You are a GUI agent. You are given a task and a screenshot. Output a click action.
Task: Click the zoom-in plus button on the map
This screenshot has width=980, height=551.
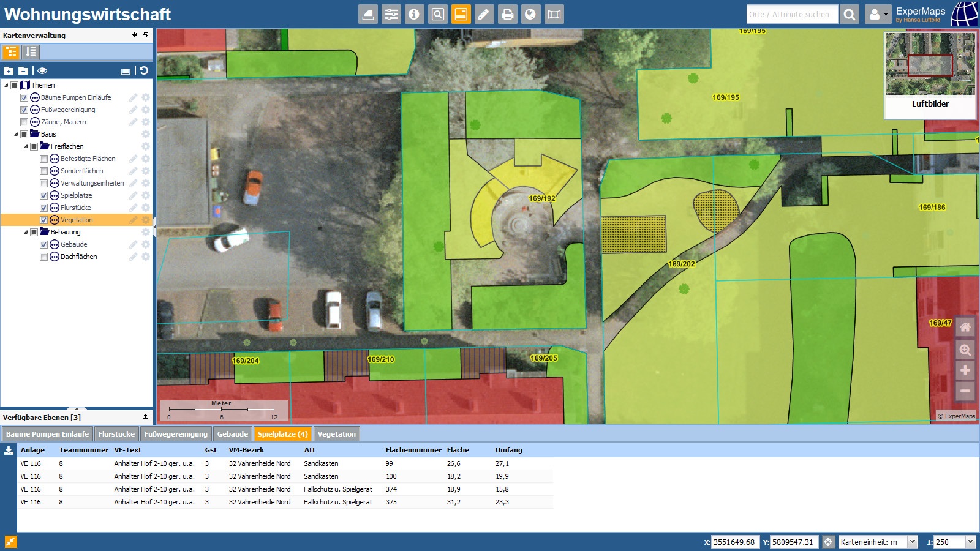click(x=965, y=370)
